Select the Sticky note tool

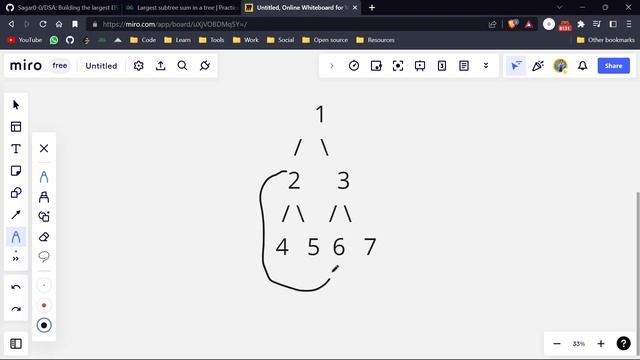click(x=16, y=171)
